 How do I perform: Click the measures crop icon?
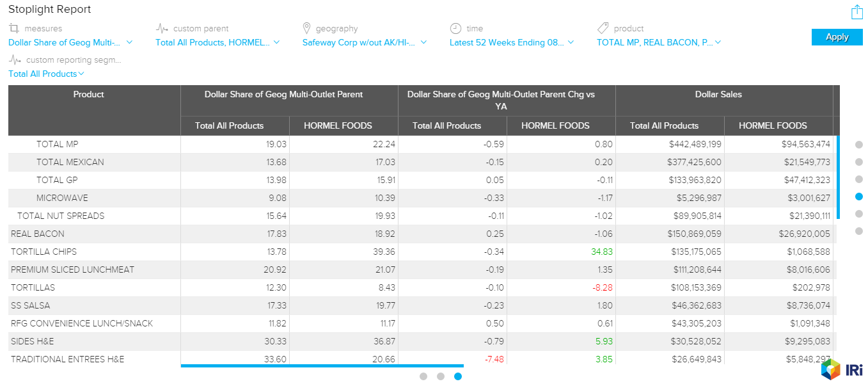click(14, 28)
